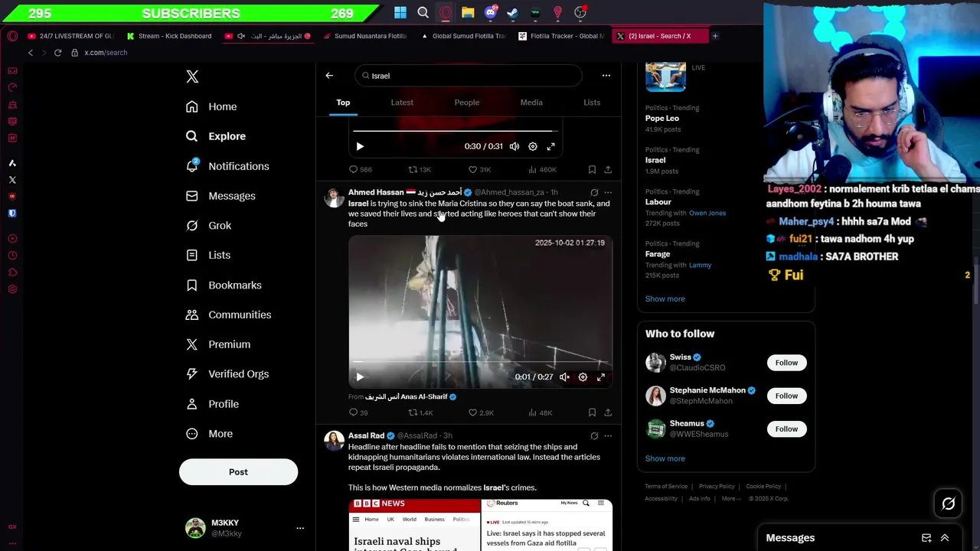The image size is (980, 551).
Task: Open Anas Al-Sharif source link
Action: [x=410, y=397]
